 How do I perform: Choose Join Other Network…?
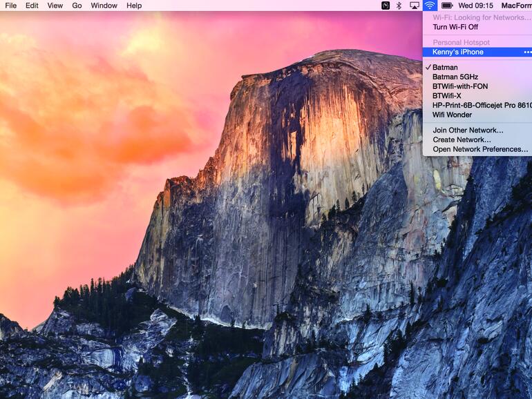coord(477,130)
